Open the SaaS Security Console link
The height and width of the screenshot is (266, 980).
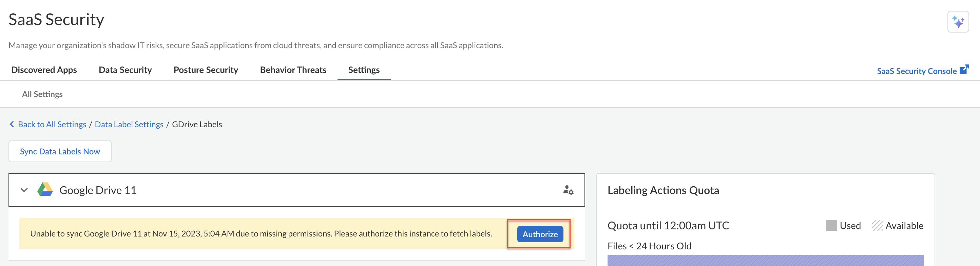point(916,71)
